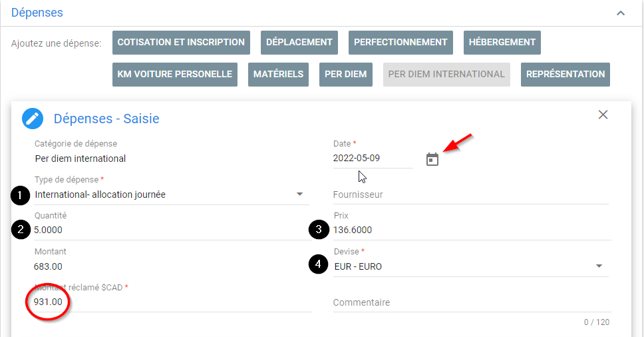Screen dimensions: 644x337
Task: Add a Déplacement expense
Action: click(299, 43)
